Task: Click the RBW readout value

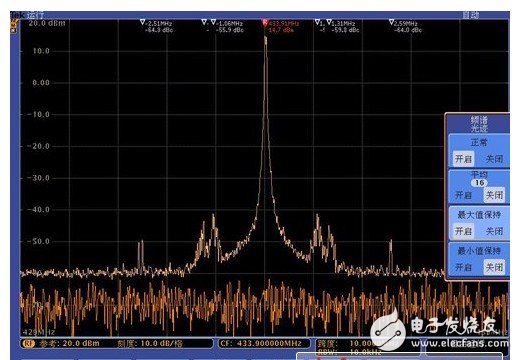Action: tap(365, 352)
